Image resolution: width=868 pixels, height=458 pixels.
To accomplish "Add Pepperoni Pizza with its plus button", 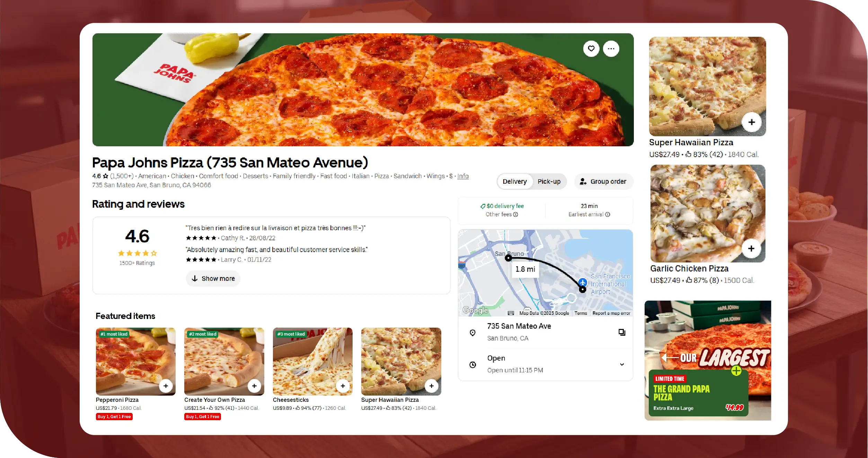I will pyautogui.click(x=166, y=386).
